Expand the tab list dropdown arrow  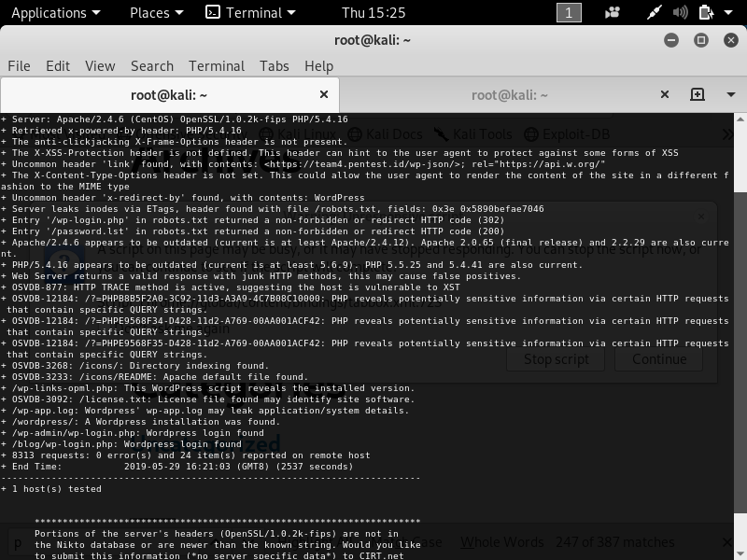coord(731,95)
